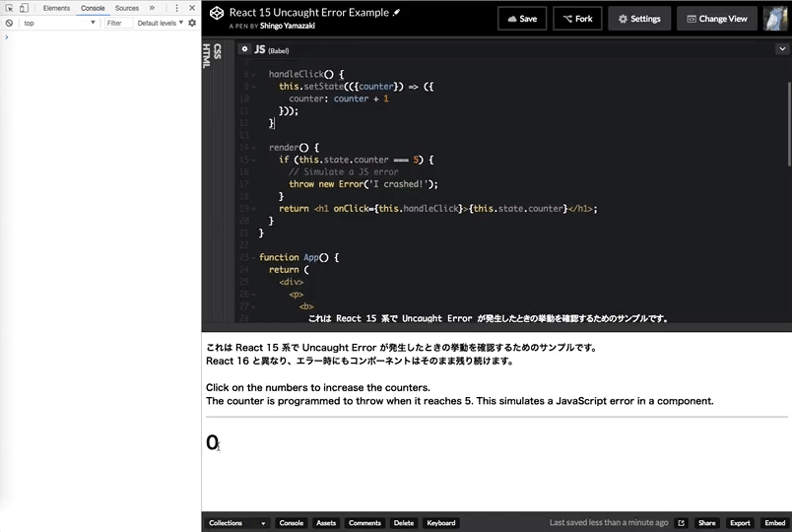Fold the handleClick block at line 8
Viewport: 792px width, 532px height.
[x=253, y=74]
